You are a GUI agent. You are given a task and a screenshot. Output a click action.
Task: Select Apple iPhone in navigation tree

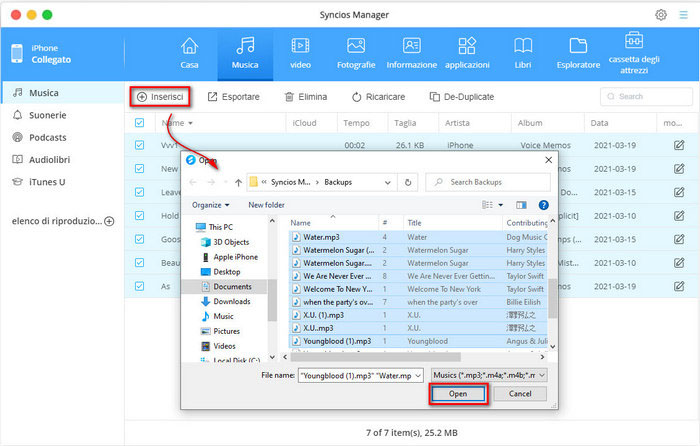229,257
